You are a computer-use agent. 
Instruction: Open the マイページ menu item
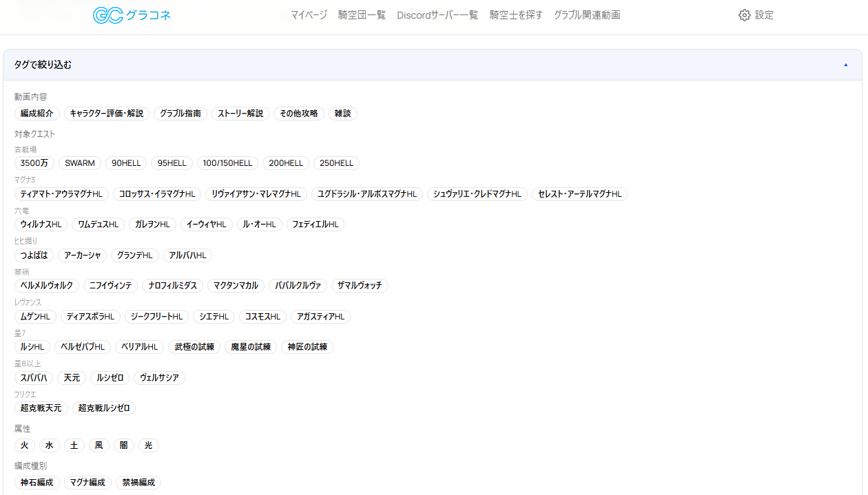click(x=309, y=15)
